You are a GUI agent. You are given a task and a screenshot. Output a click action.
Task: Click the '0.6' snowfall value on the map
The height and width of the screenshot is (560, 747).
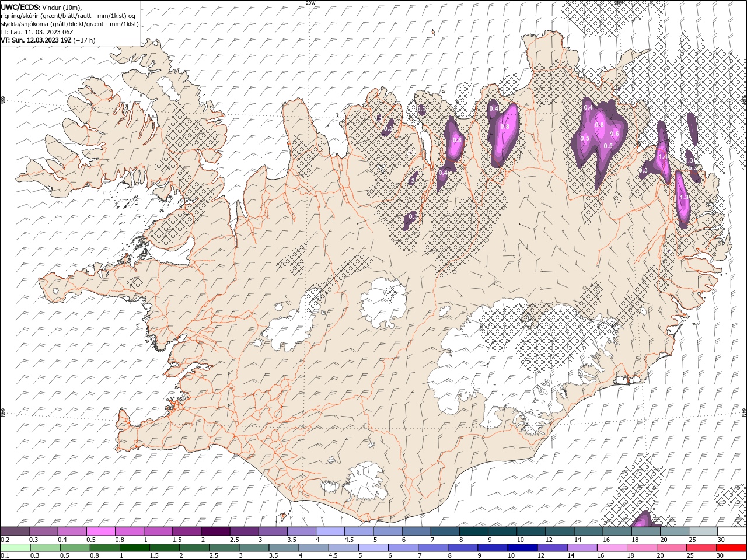(615, 134)
